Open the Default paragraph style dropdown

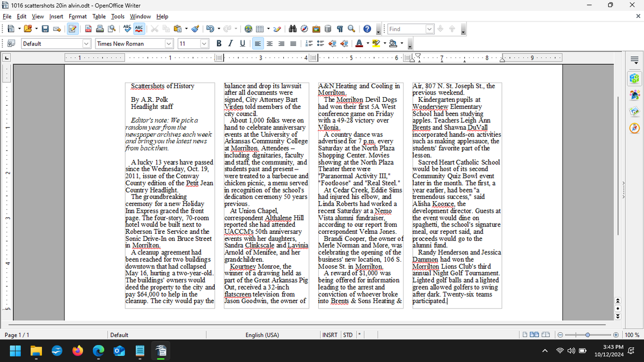(x=86, y=43)
